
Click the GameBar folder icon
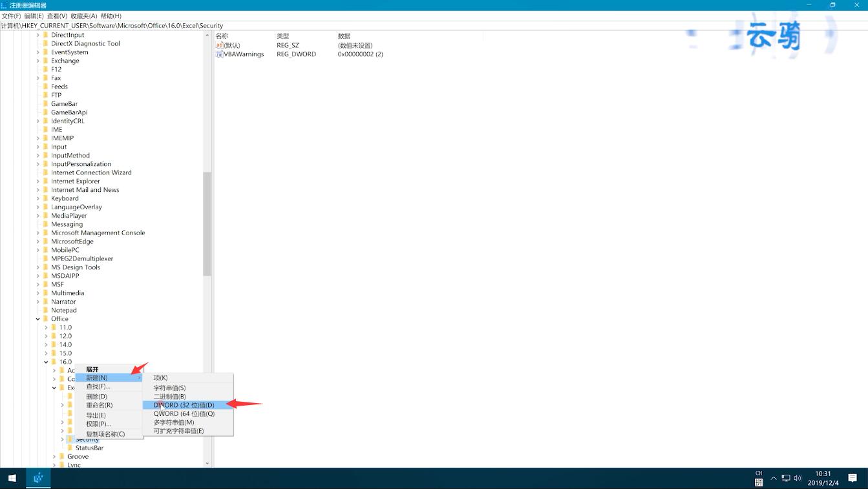click(45, 103)
